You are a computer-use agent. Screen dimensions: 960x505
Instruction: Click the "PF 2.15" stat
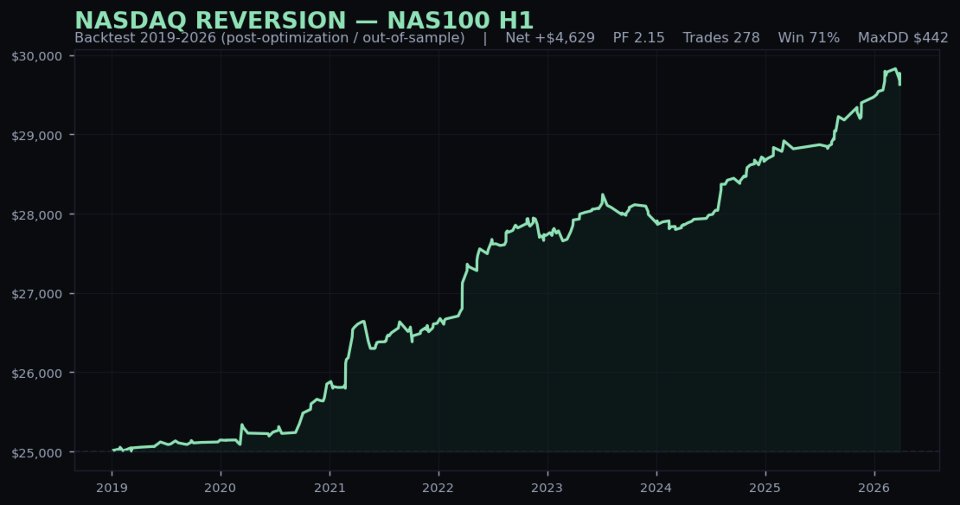point(639,38)
